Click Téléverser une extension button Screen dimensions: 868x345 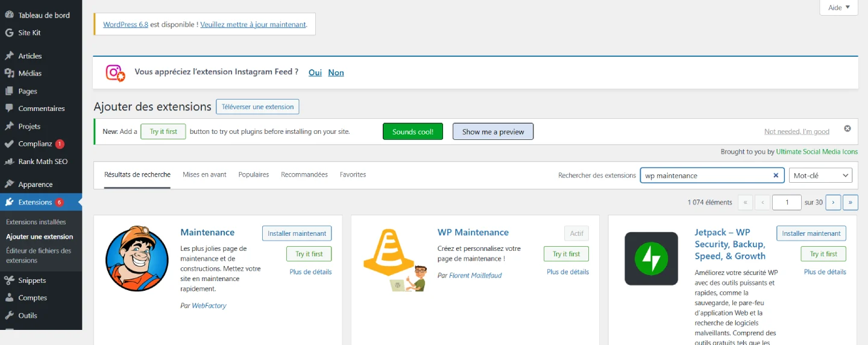(x=257, y=107)
